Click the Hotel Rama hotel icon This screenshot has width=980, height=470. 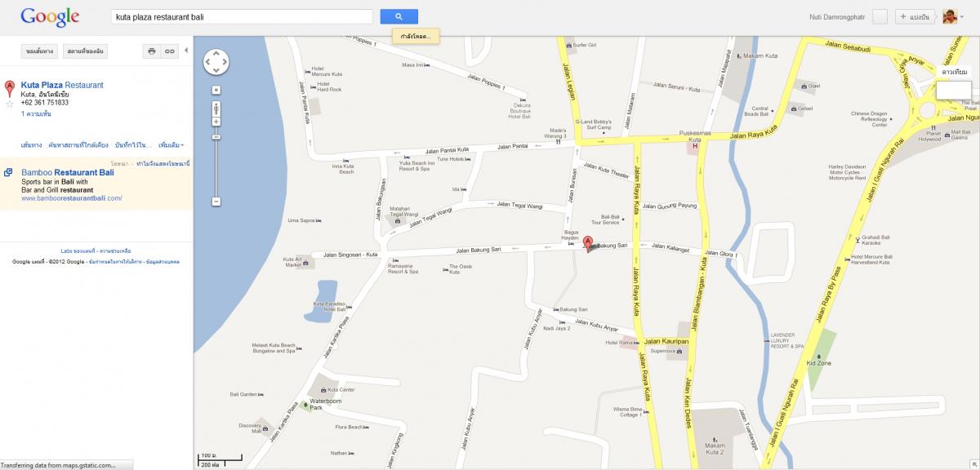click(x=636, y=343)
